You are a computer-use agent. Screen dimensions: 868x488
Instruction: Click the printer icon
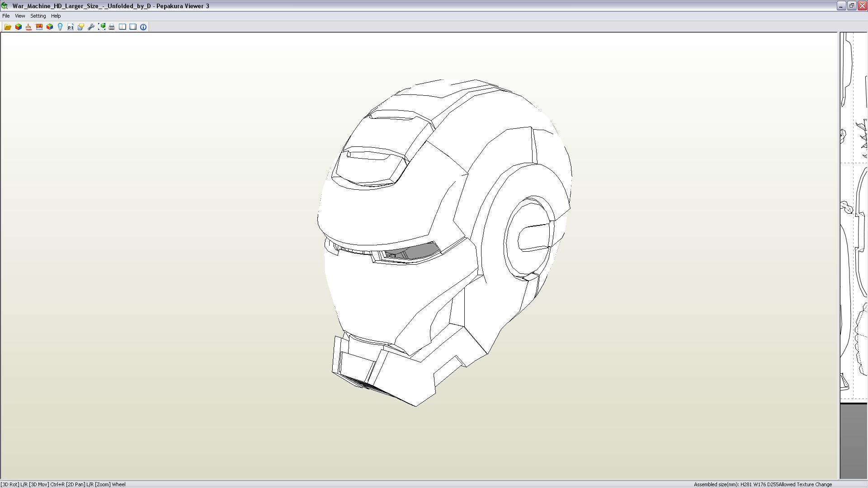(x=112, y=27)
